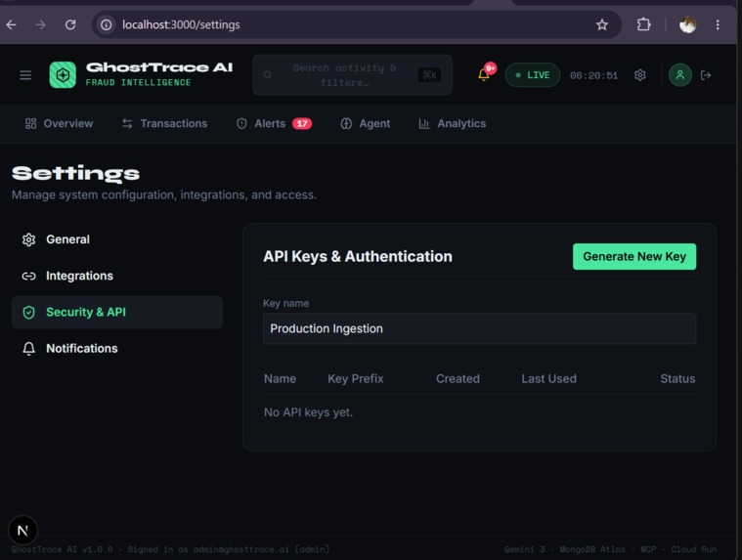This screenshot has width=742, height=560.
Task: Click the Name column header
Action: (281, 378)
